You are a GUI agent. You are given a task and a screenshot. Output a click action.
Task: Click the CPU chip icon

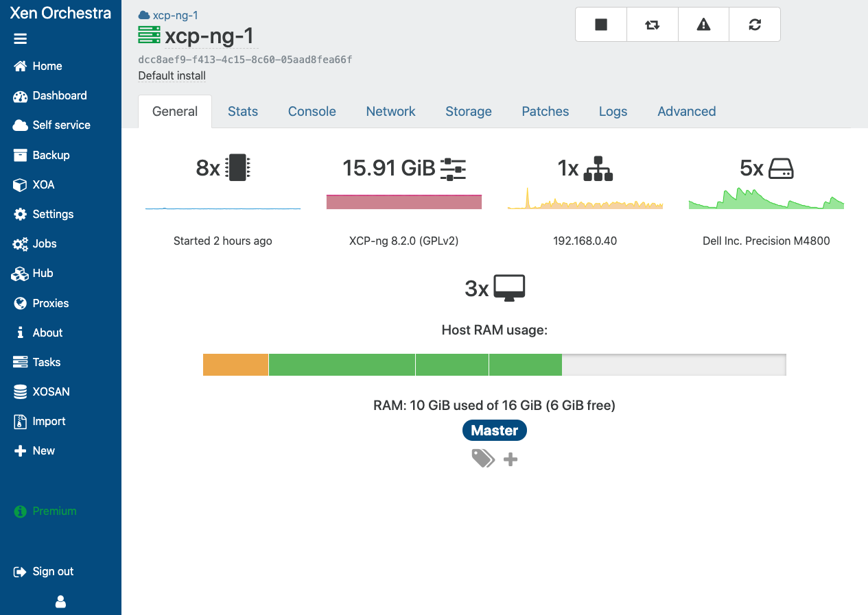pyautogui.click(x=237, y=167)
